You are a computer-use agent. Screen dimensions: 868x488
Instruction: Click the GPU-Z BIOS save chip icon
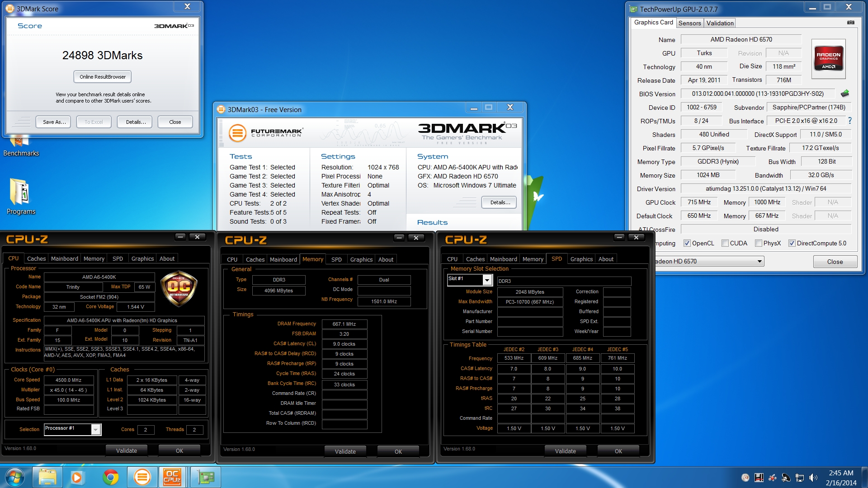844,94
